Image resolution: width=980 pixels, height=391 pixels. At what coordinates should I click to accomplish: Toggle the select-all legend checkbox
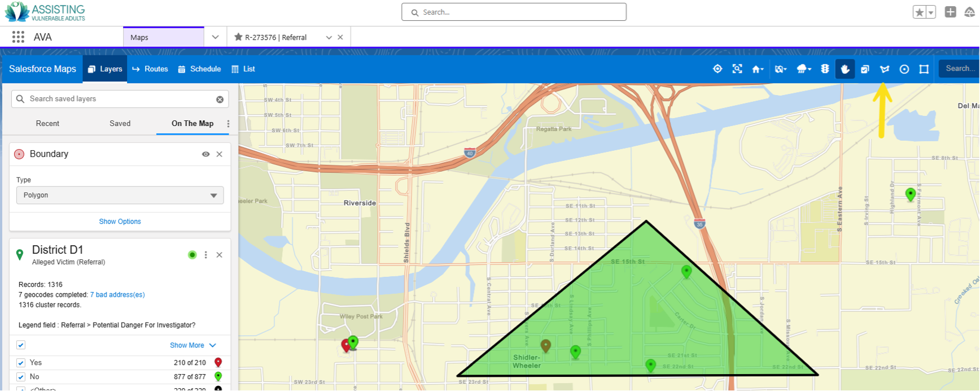click(x=21, y=345)
